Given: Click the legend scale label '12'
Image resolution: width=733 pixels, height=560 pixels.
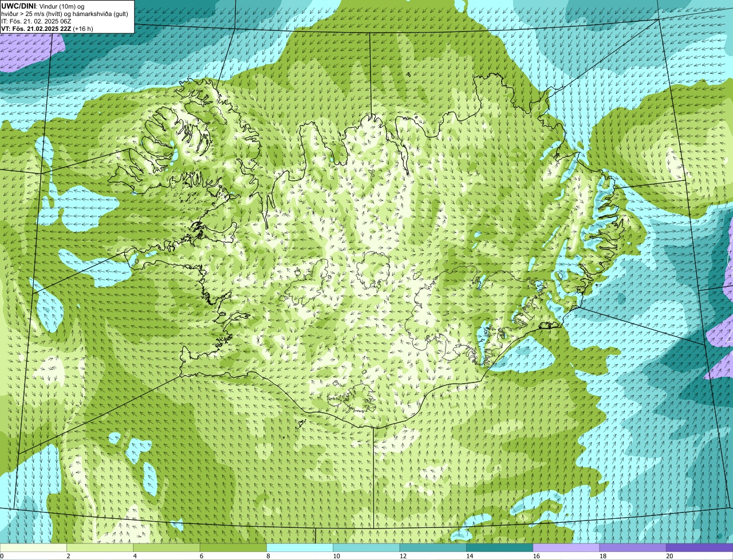Looking at the screenshot, I should [403, 556].
